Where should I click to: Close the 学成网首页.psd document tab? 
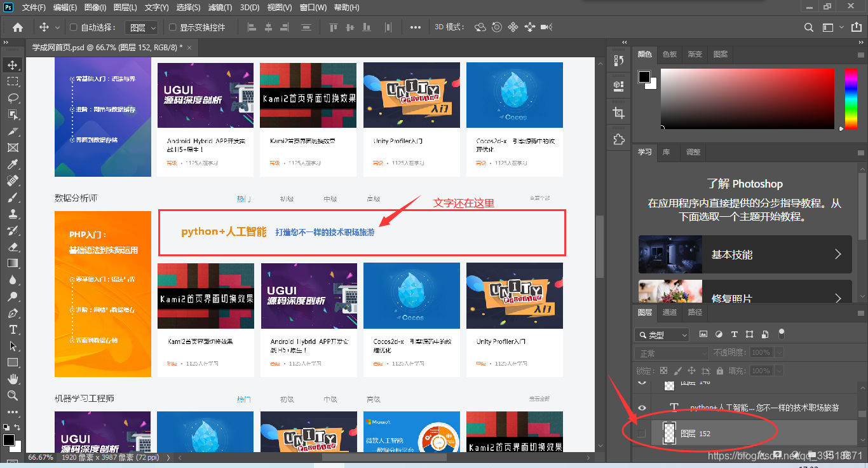(188, 47)
